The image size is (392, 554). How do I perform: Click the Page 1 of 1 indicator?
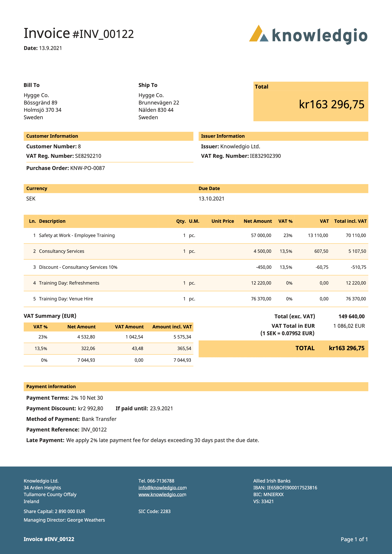[x=354, y=539]
